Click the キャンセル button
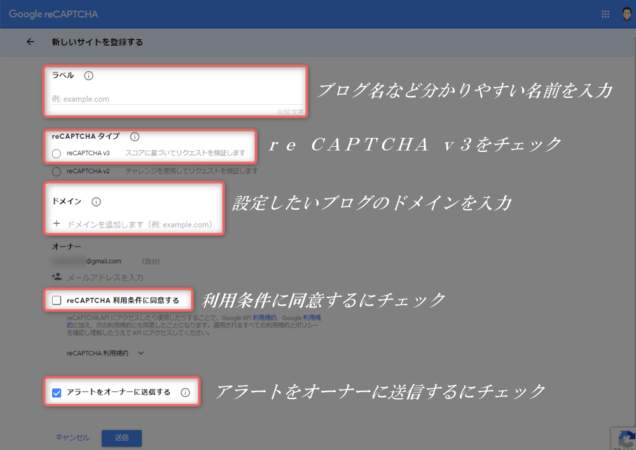This screenshot has height=450, width=636. click(x=72, y=437)
